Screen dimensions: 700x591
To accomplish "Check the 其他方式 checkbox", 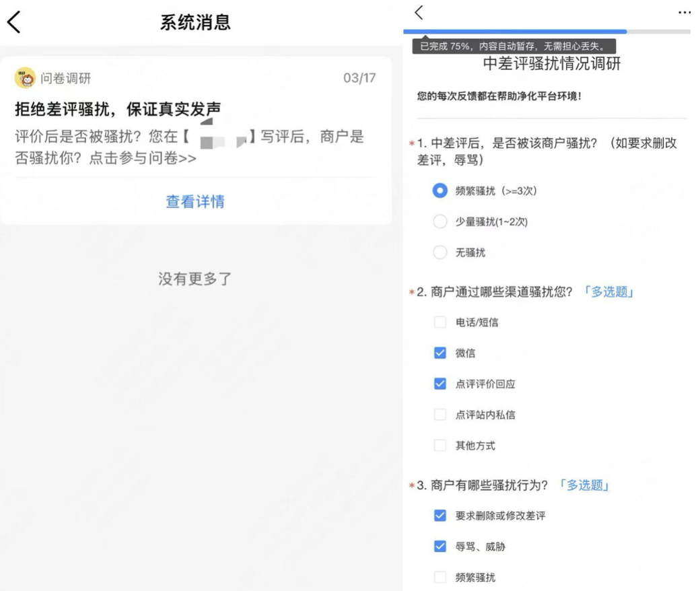I will point(440,446).
